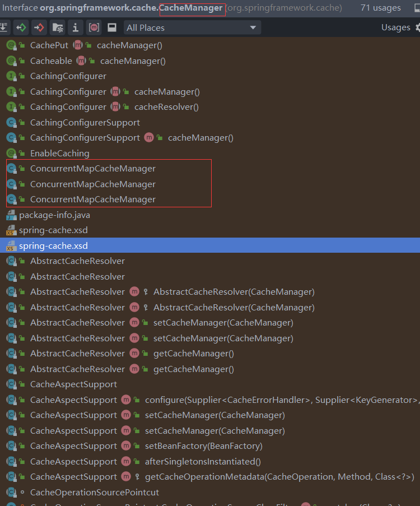
Task: Click the method icon before configure(Supplier
Action: pos(126,400)
